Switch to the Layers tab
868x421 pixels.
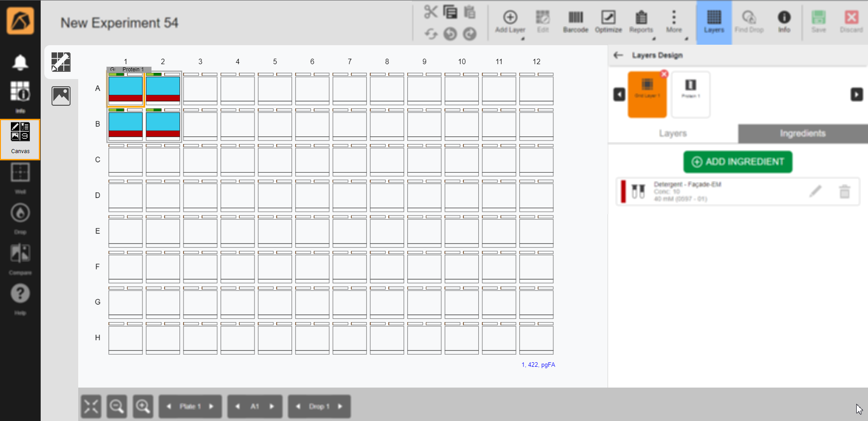pos(673,133)
